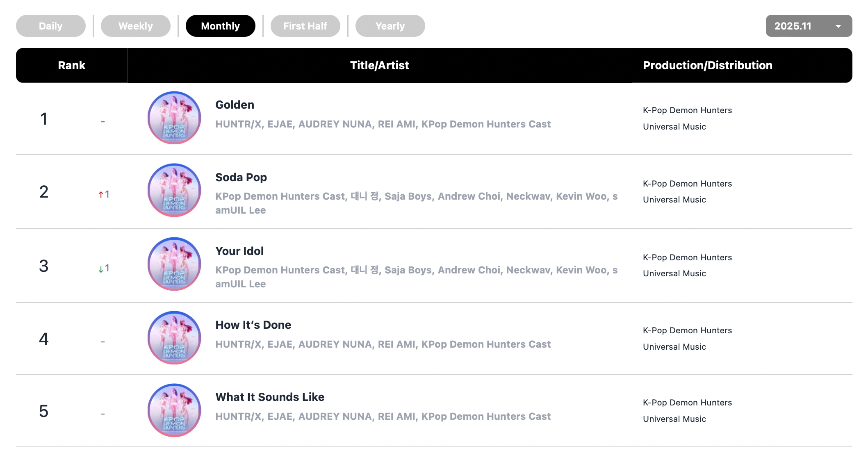Click the Rank column header
This screenshot has height=453, width=868.
(72, 66)
